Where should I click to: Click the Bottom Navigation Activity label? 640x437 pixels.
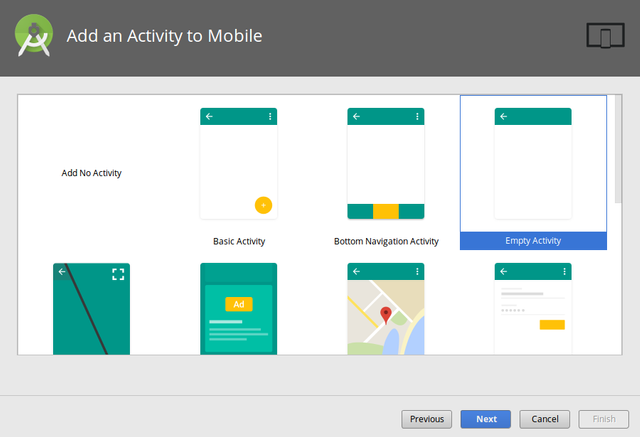[x=386, y=241]
